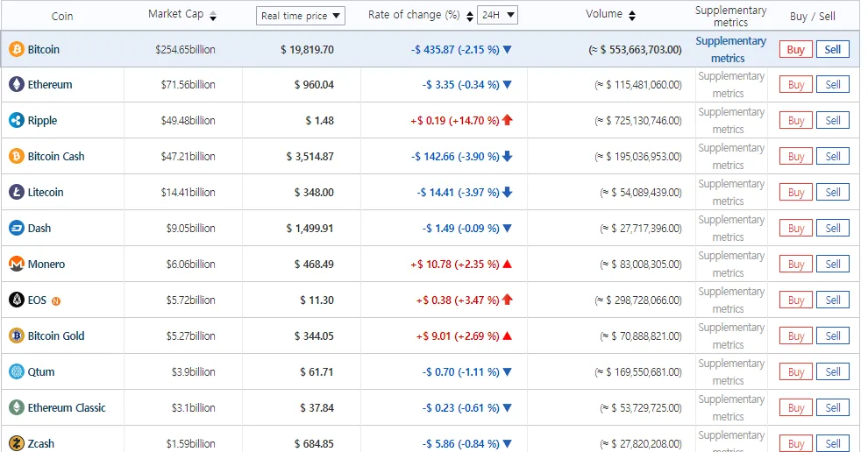
Task: Click the blue down arrow in Litecoin row
Action: pos(507,193)
